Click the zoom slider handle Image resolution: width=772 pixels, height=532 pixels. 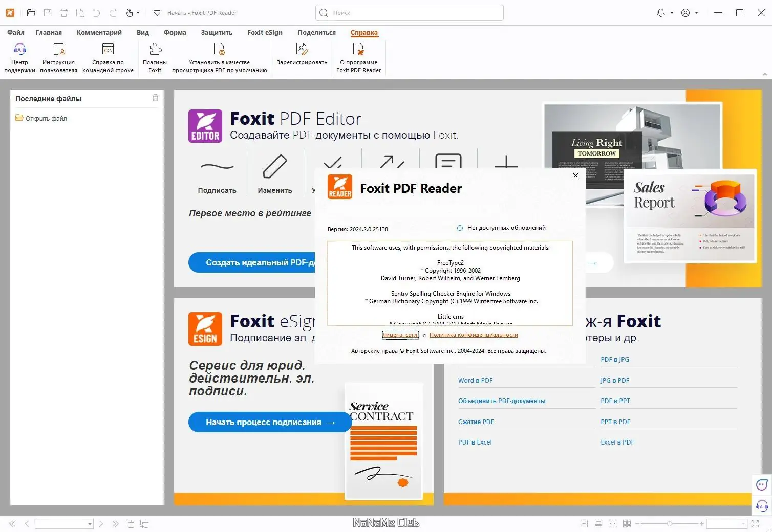(x=669, y=524)
